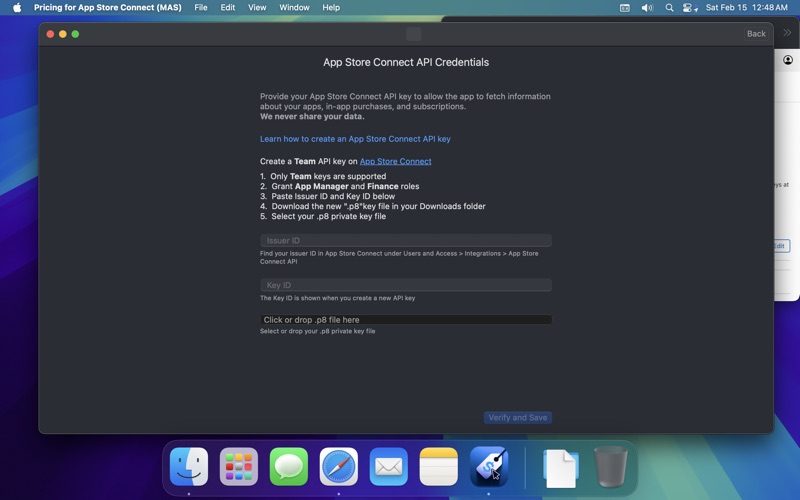The width and height of the screenshot is (800, 500).
Task: Click the Grant App Manager and Finance roles step
Action: point(340,186)
